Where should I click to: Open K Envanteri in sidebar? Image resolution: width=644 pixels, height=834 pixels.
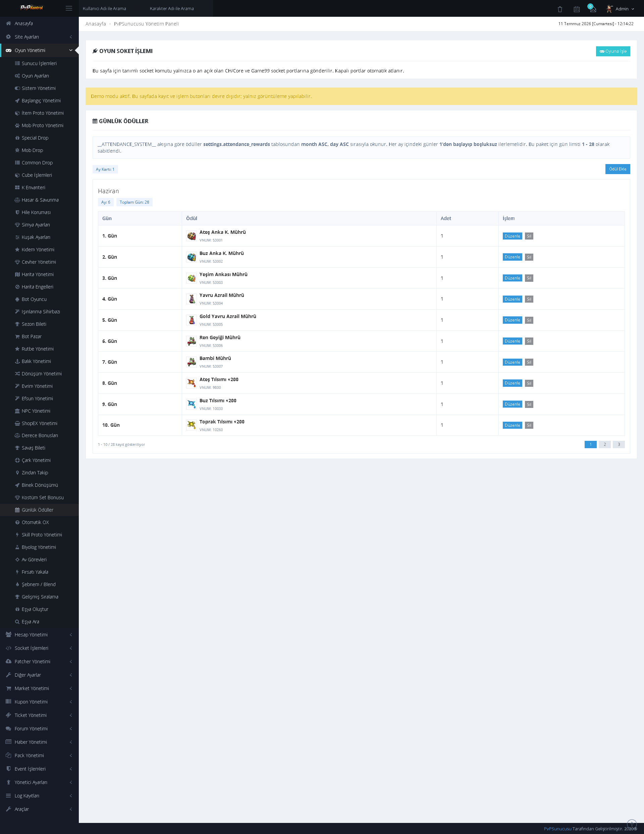[x=39, y=188]
